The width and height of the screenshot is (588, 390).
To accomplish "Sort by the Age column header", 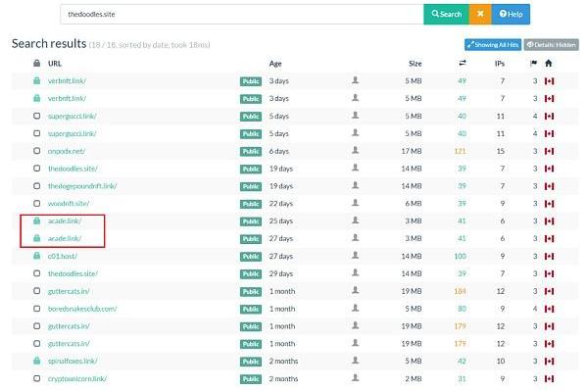I will tap(275, 64).
